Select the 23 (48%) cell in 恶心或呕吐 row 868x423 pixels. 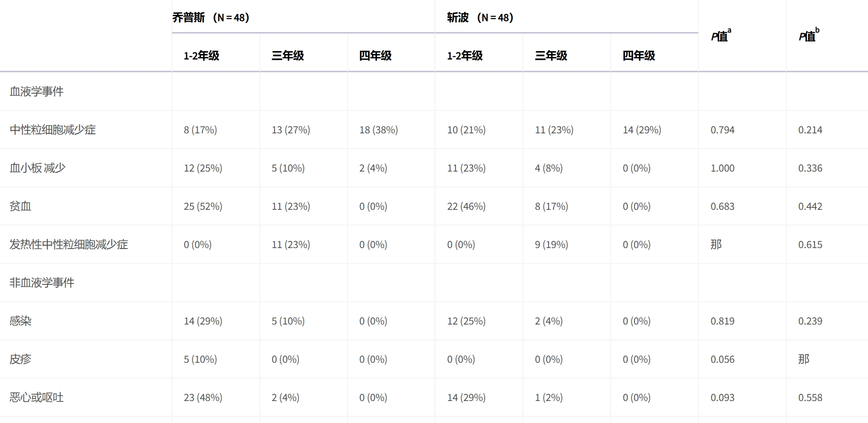coord(203,397)
